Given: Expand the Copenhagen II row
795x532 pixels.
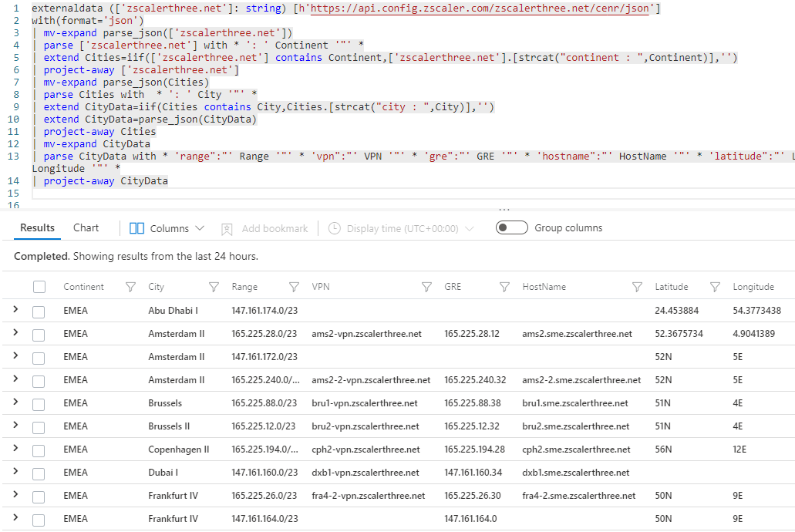Looking at the screenshot, I should pyautogui.click(x=15, y=448).
